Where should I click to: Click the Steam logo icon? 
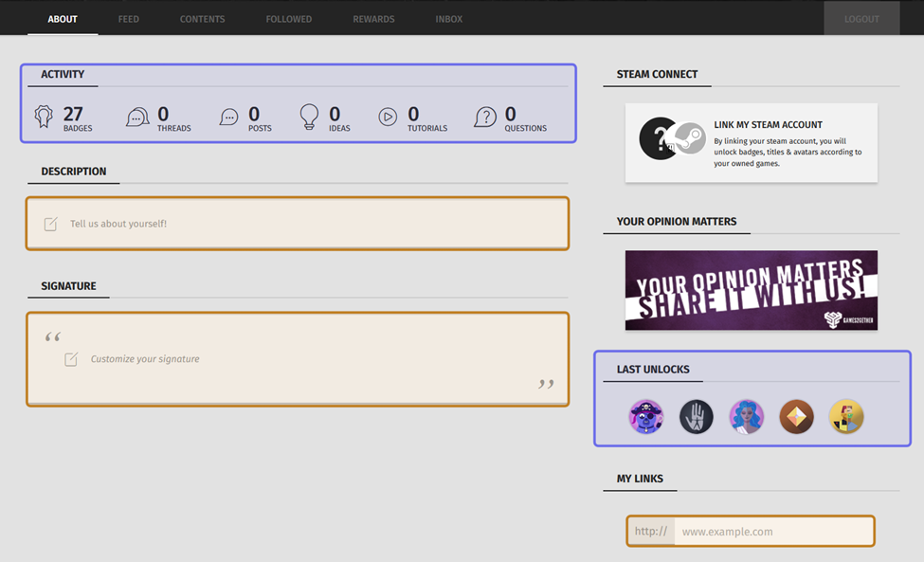click(x=689, y=139)
